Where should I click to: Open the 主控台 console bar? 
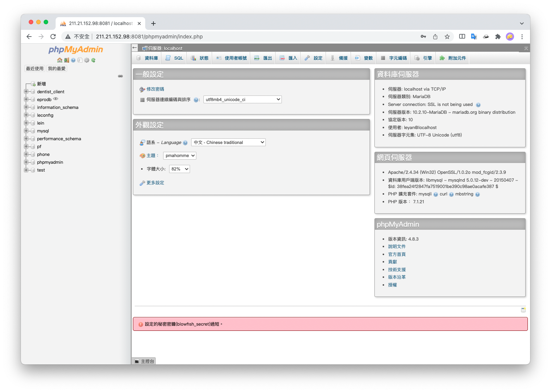(144, 361)
